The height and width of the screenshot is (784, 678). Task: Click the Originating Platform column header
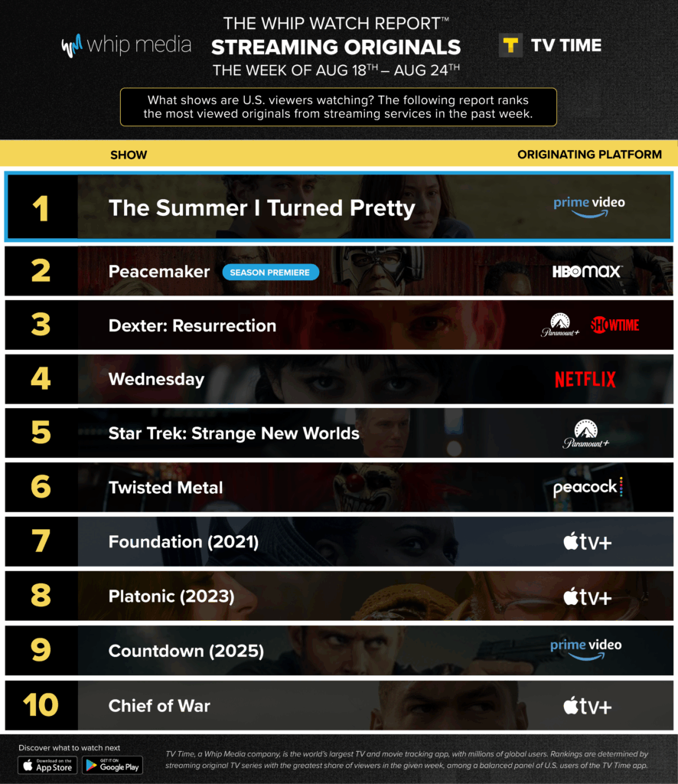(589, 155)
